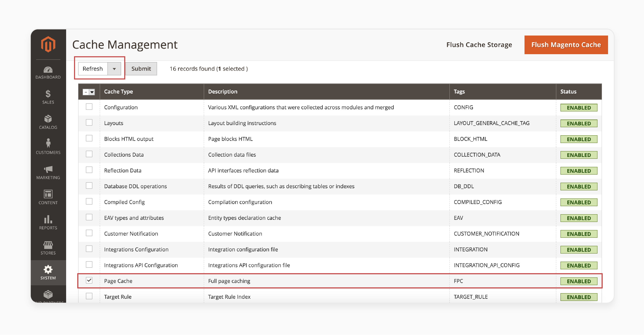Screen dimensions: 644x335
Task: Open the Reports bar chart icon
Action: [48, 219]
